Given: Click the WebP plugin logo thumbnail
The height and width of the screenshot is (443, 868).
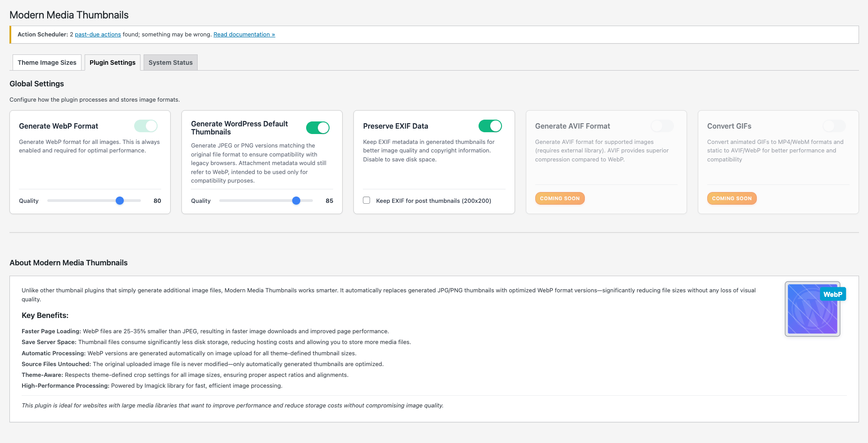Looking at the screenshot, I should 812,309.
